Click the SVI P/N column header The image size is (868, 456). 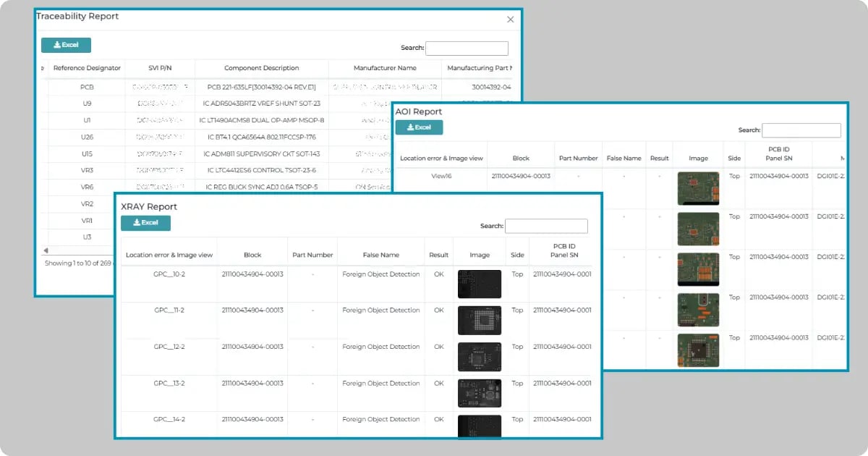click(160, 68)
